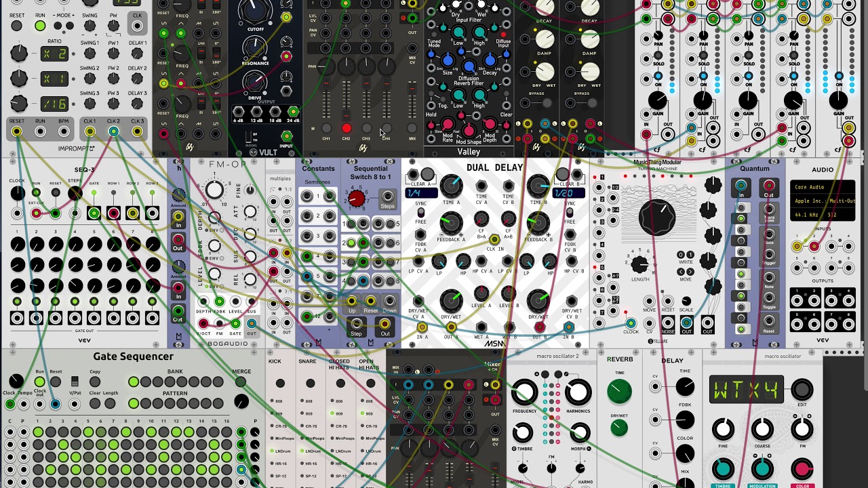This screenshot has width=868, height=488.
Task: Click the BPM jack on the Impromptu clock
Action: tap(64, 131)
